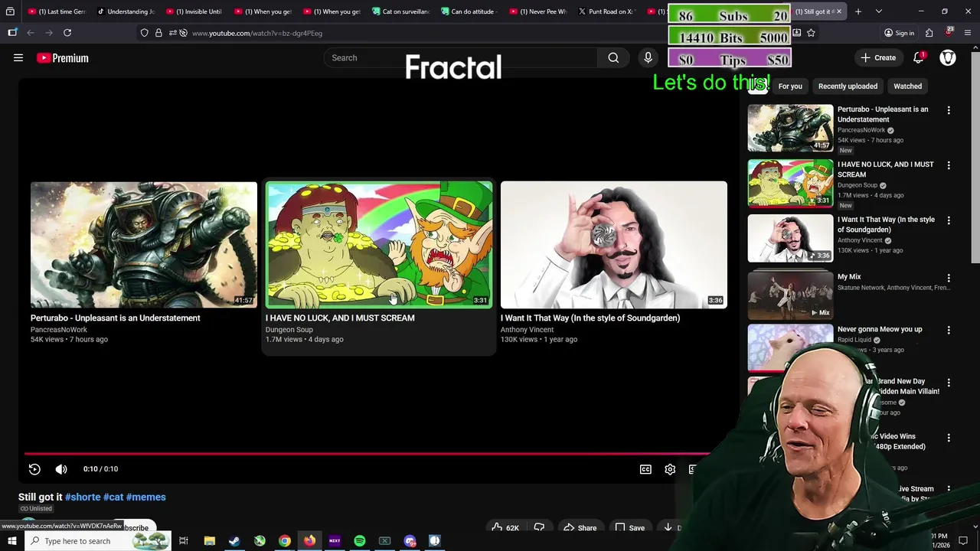Show site security padlock information
The height and width of the screenshot is (551, 980).
click(158, 33)
